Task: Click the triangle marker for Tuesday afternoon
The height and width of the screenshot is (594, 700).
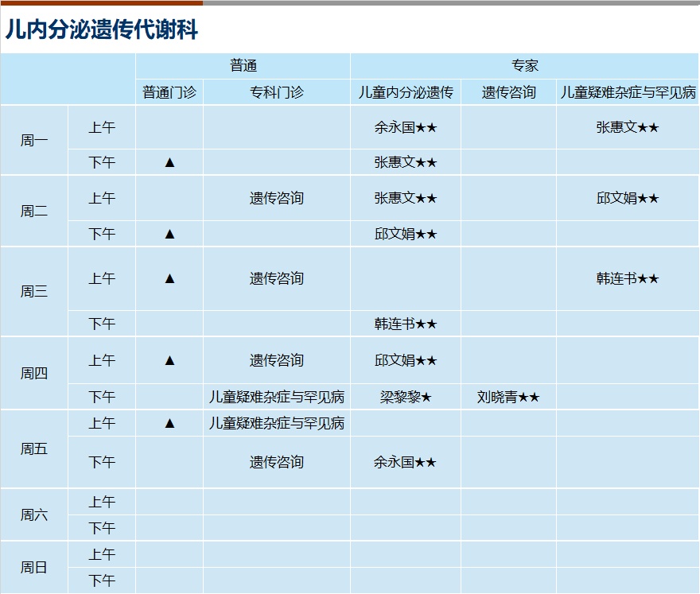Action: coord(169,234)
